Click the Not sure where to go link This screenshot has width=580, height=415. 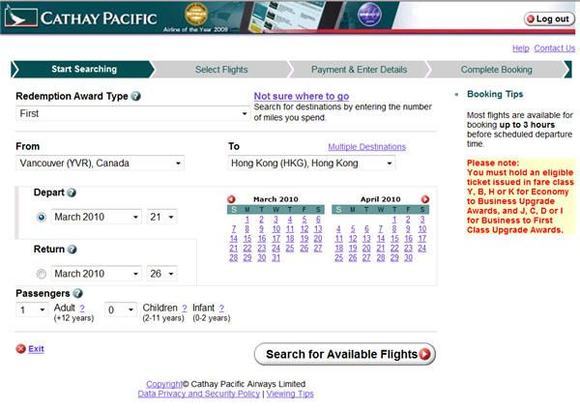click(x=301, y=96)
